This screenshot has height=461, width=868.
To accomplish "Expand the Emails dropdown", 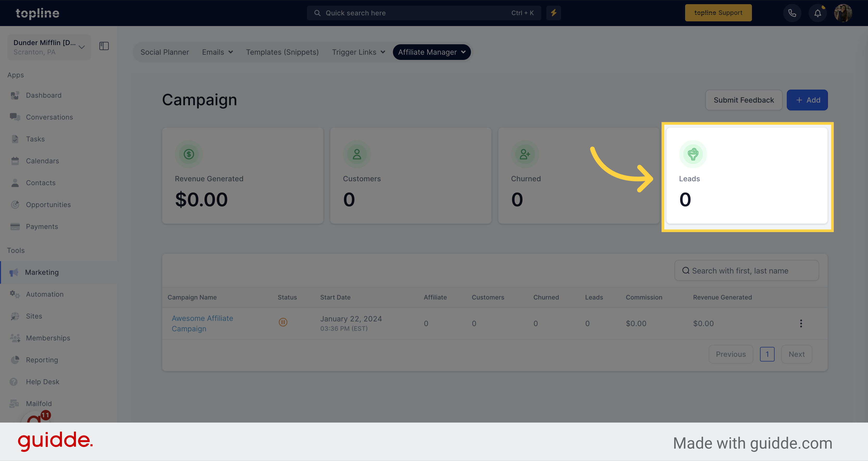I will pos(217,52).
